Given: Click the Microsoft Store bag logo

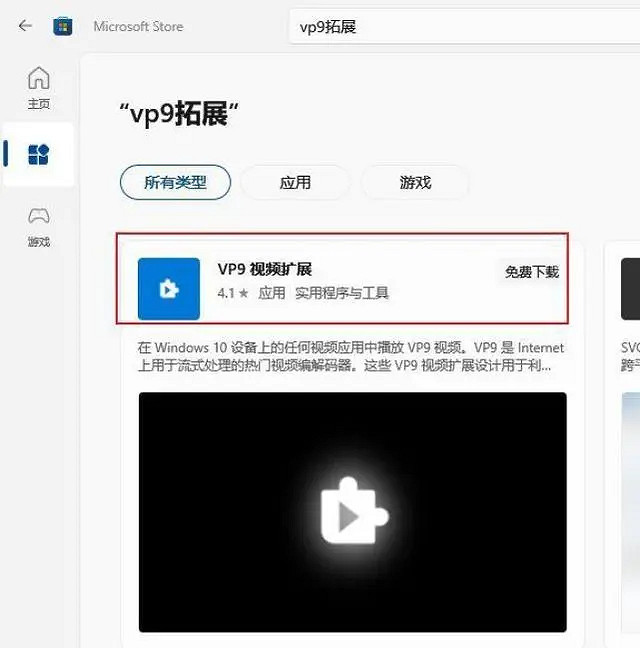Looking at the screenshot, I should [63, 26].
